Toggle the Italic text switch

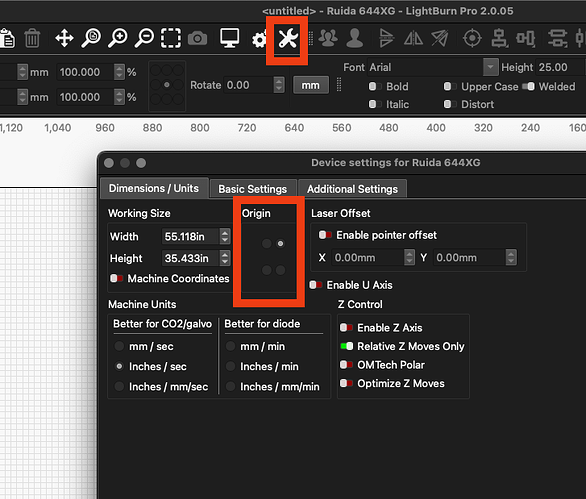pos(375,104)
